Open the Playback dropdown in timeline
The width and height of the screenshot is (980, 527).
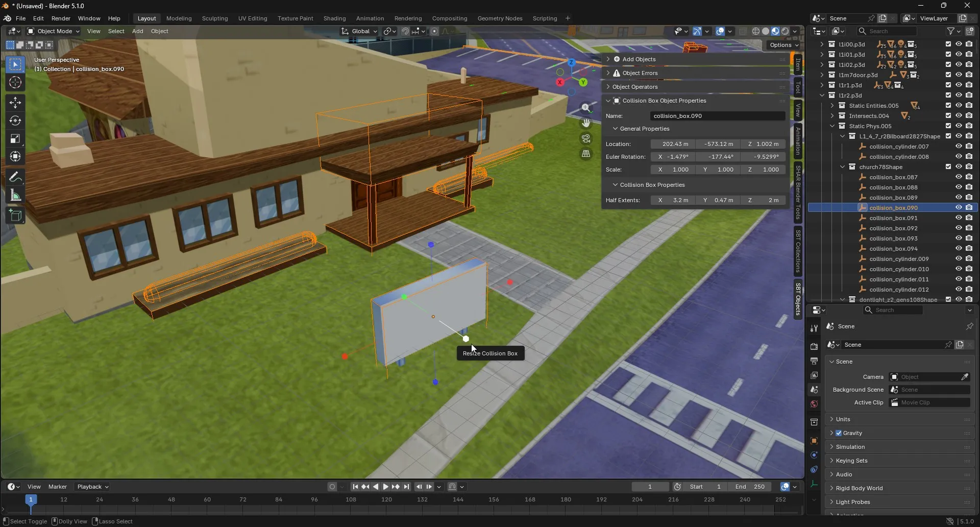coord(93,487)
